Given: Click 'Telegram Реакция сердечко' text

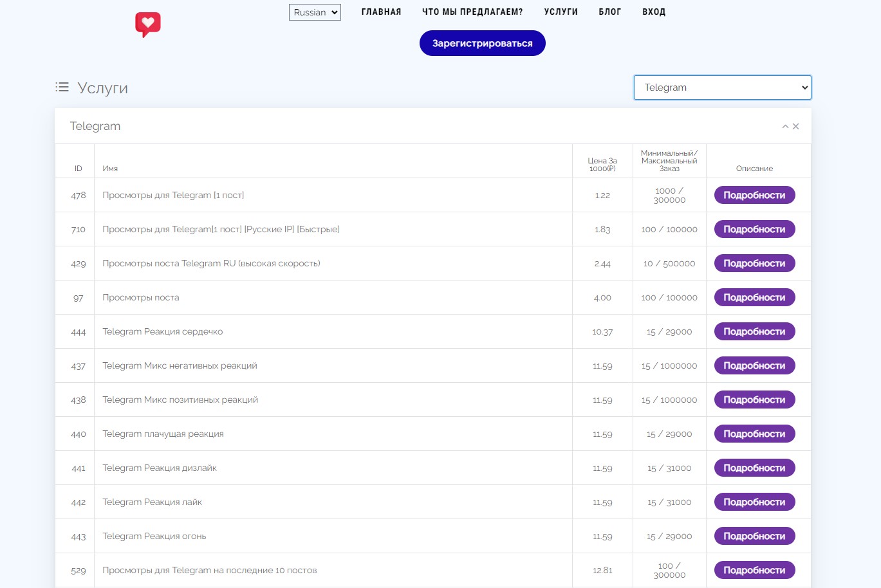Looking at the screenshot, I should coord(163,331).
